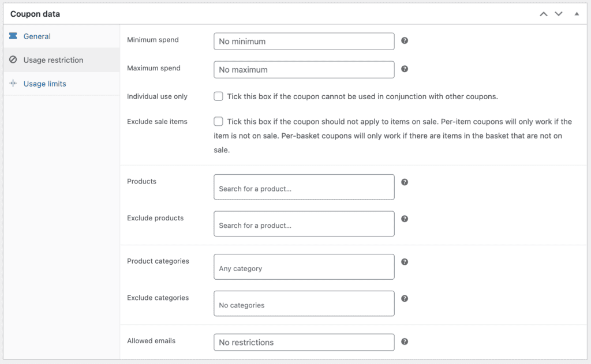Click the Usage limits tab icon
This screenshot has width=591, height=364.
[13, 84]
